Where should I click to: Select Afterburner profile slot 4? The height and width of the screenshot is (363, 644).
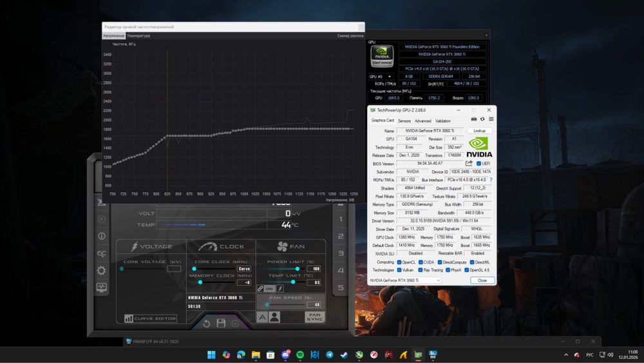click(x=341, y=271)
